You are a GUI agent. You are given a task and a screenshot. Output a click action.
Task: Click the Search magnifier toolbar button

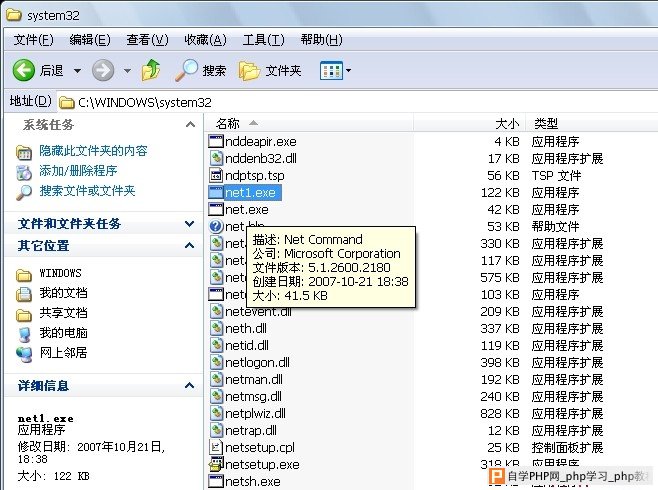[x=200, y=70]
